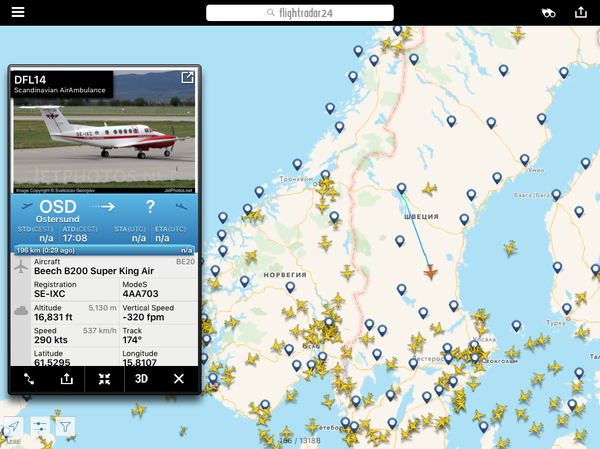Toggle the flight filter funnel

pyautogui.click(x=65, y=426)
